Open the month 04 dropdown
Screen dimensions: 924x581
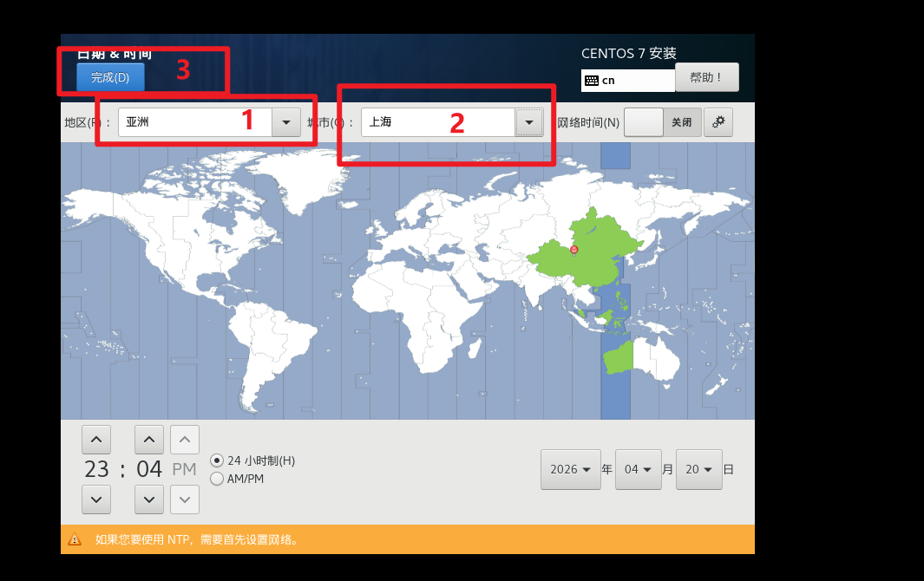click(x=638, y=469)
